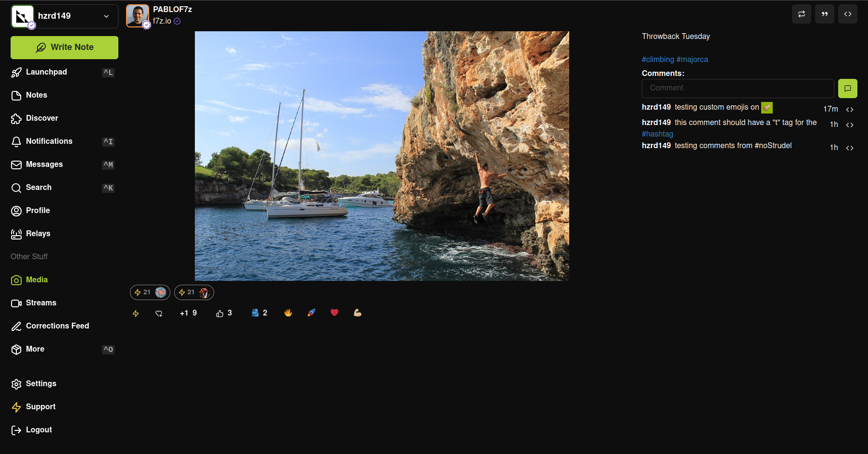Focus the Comment input field
This screenshot has height=454, width=868.
[x=737, y=88]
